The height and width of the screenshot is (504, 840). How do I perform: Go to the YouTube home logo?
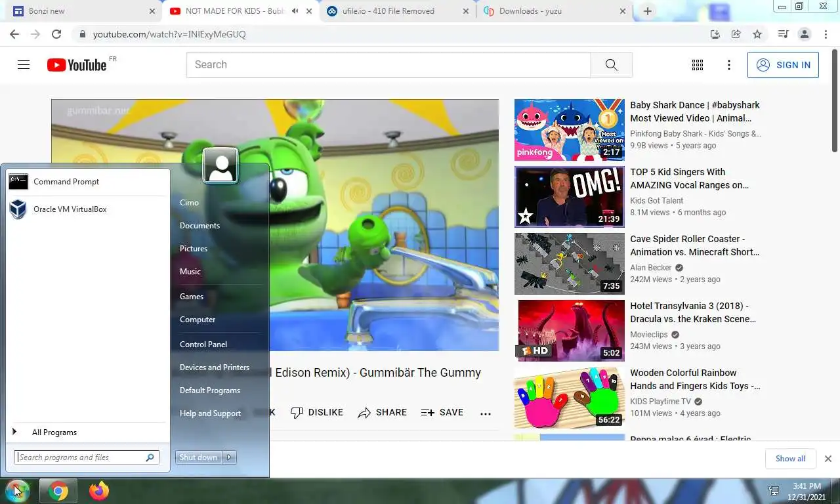tap(77, 65)
